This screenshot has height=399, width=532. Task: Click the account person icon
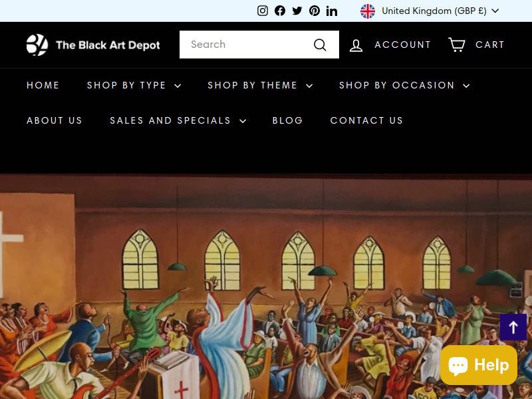356,45
